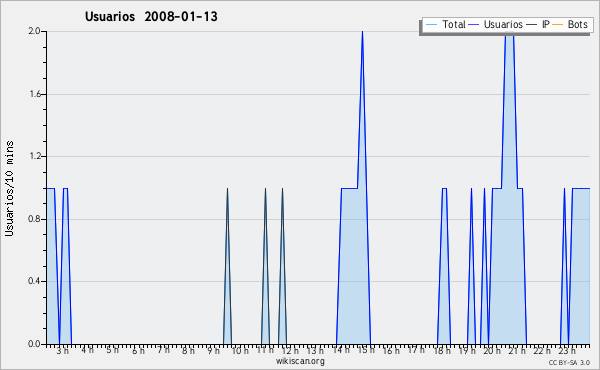Viewport: 600px width, 370px height.
Task: Click the '22 h' x-axis label
Action: (x=542, y=351)
